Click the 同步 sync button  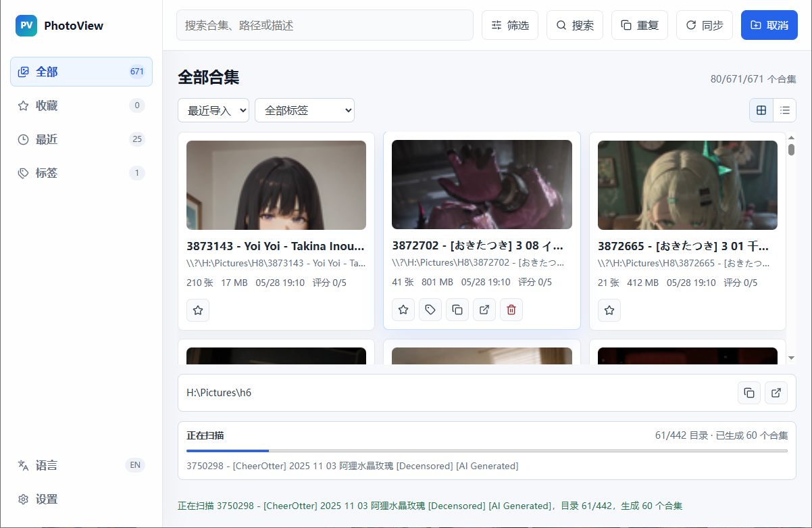pos(705,25)
